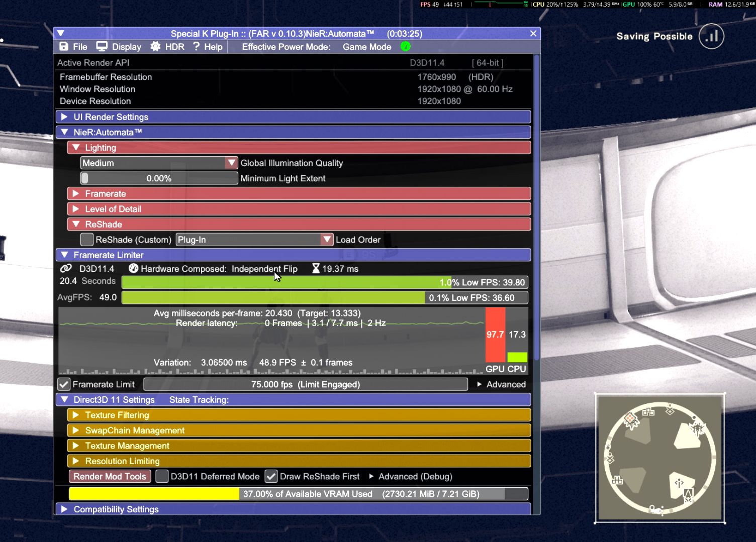Viewport: 756px width, 542px height.
Task: Click the control panel vertical scrollbar
Action: coord(536,207)
